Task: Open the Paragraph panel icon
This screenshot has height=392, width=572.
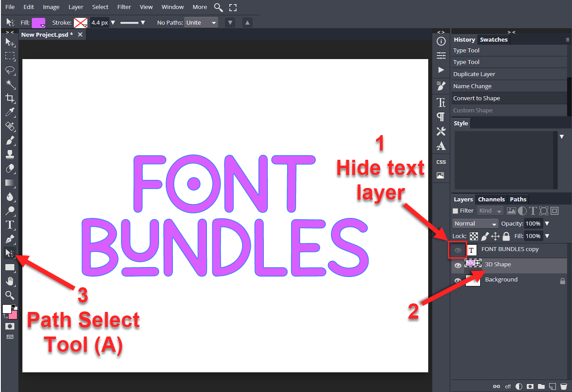Action: pos(441,117)
